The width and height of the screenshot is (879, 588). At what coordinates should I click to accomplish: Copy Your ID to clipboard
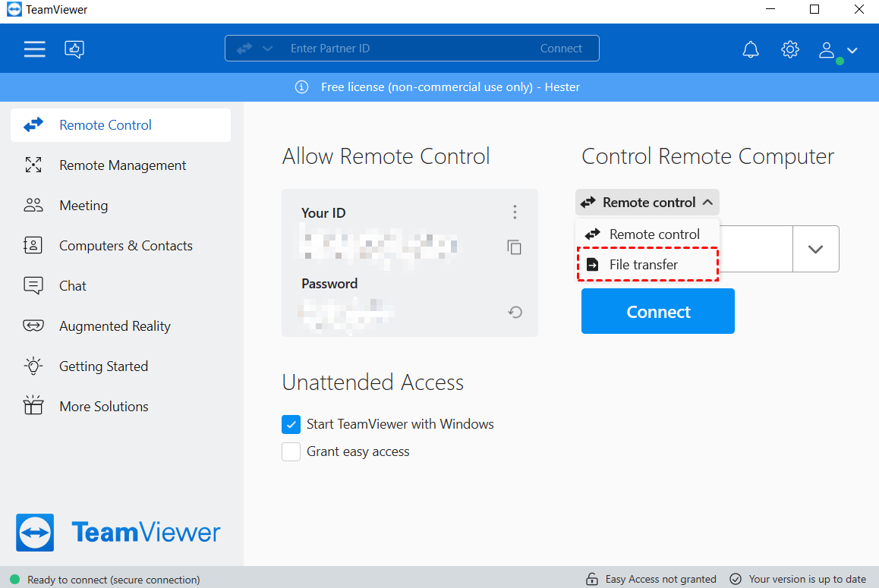click(x=515, y=247)
